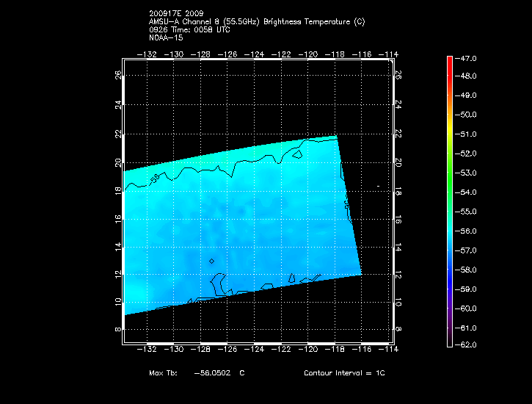The width and height of the screenshot is (532, 404).
Task: Click the AMSU-A Channel 8 title line
Action: 257,22
